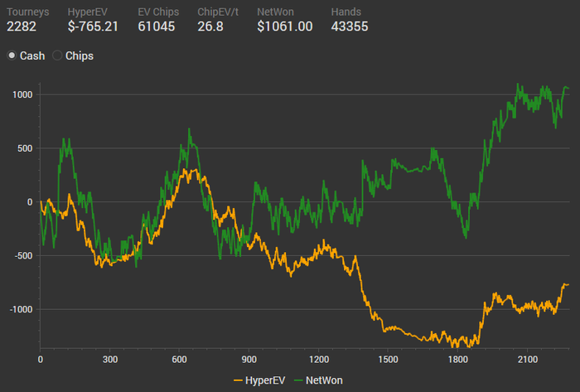Click the 300 x-axis label
Viewport: 580px width, 392px height.
tap(110, 360)
